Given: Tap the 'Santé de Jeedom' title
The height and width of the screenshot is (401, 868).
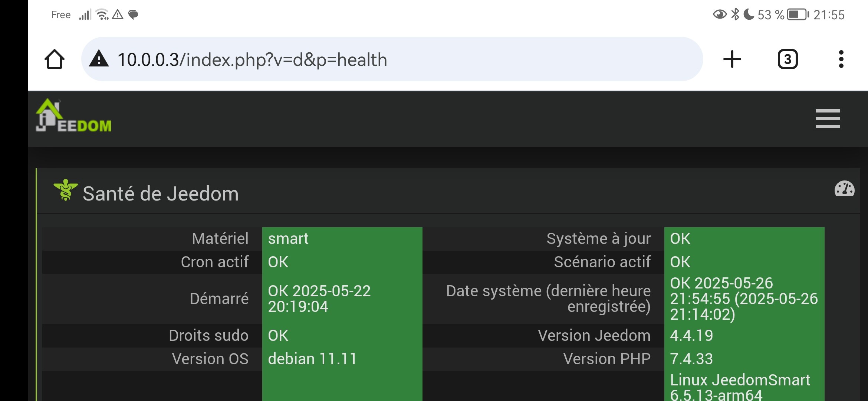Looking at the screenshot, I should tap(161, 193).
